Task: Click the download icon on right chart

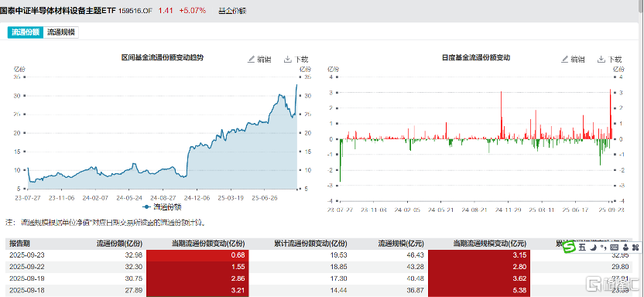Action: click(x=601, y=59)
